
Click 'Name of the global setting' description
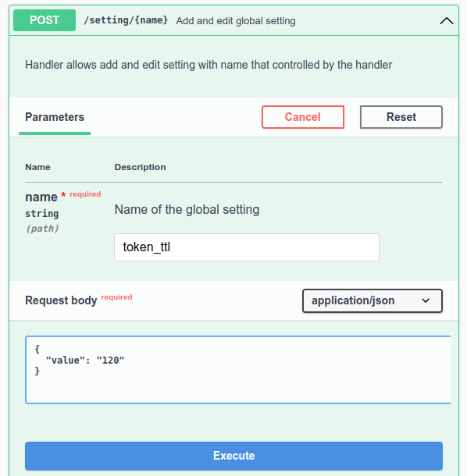tap(187, 209)
